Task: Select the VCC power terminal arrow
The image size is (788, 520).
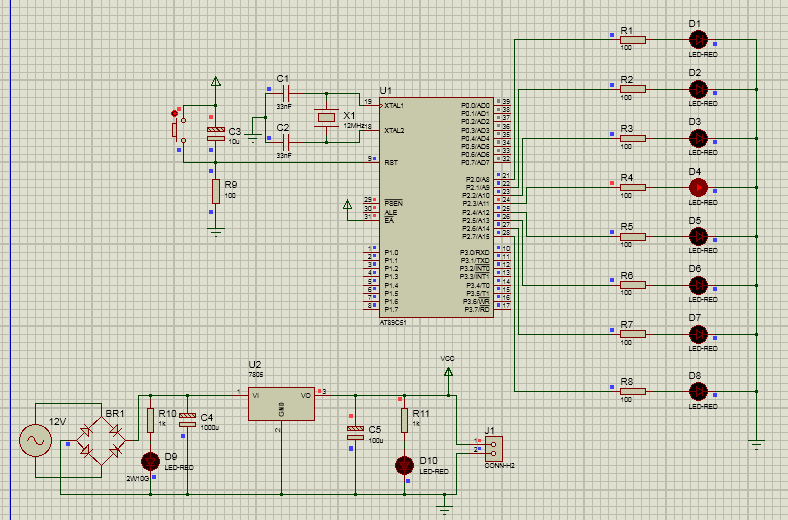Action: [448, 370]
